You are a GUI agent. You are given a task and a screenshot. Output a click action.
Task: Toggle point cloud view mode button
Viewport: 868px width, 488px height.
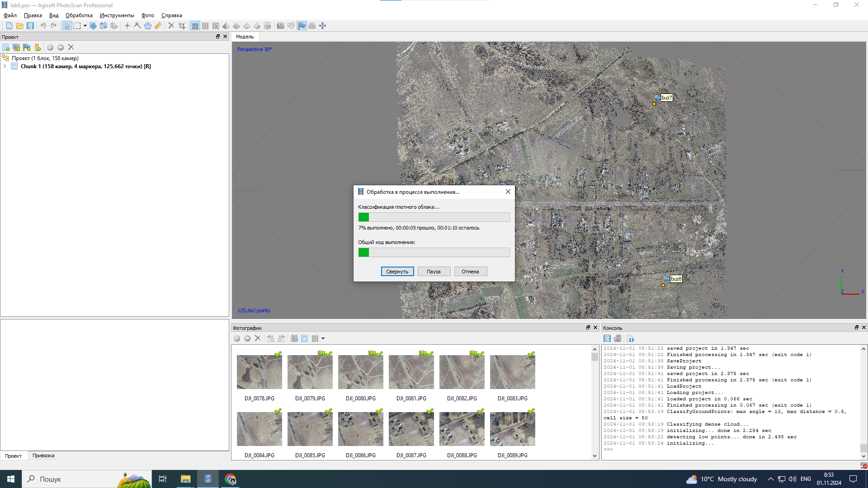(195, 26)
